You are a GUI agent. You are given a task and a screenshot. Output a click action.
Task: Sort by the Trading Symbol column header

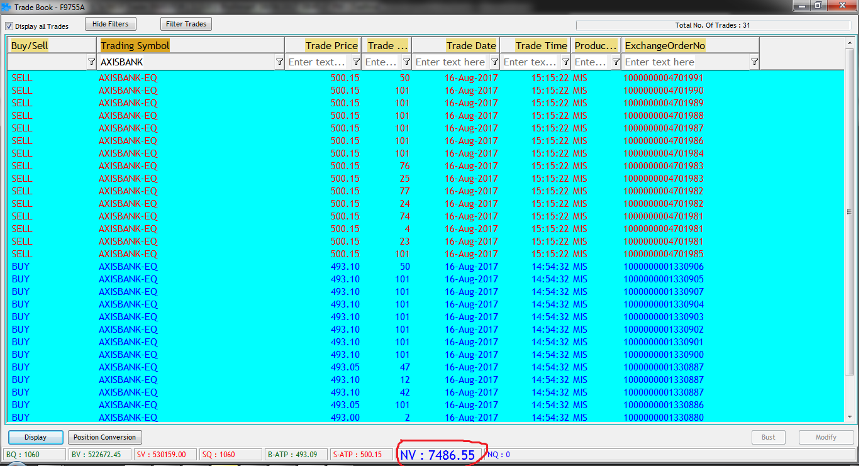click(191, 45)
